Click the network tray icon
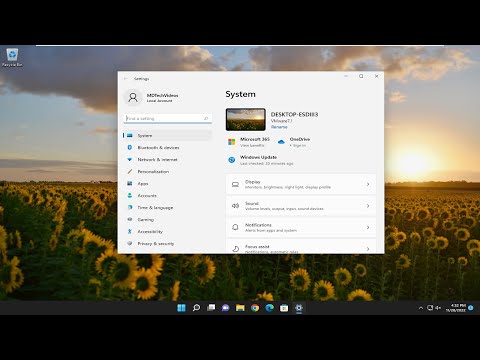The height and width of the screenshot is (360, 480). tap(430, 308)
